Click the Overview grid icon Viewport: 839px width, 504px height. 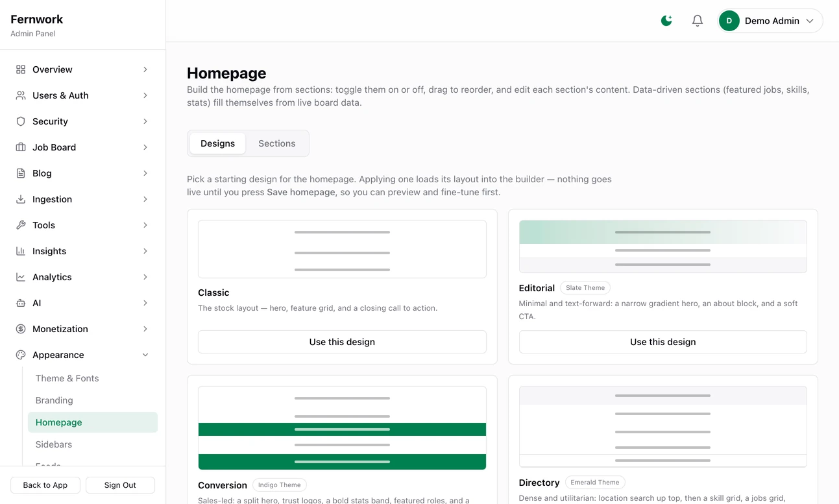pyautogui.click(x=21, y=69)
